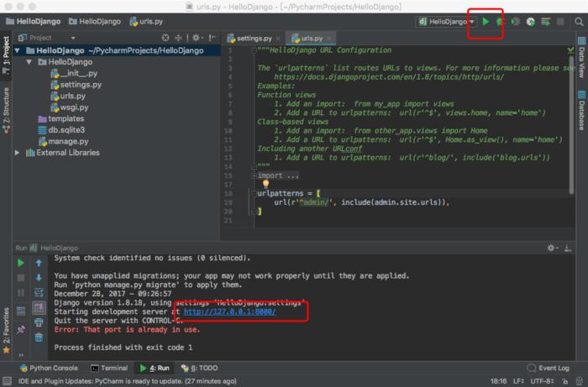Open Run panel gear settings
This screenshot has height=387, width=588.
[x=552, y=248]
